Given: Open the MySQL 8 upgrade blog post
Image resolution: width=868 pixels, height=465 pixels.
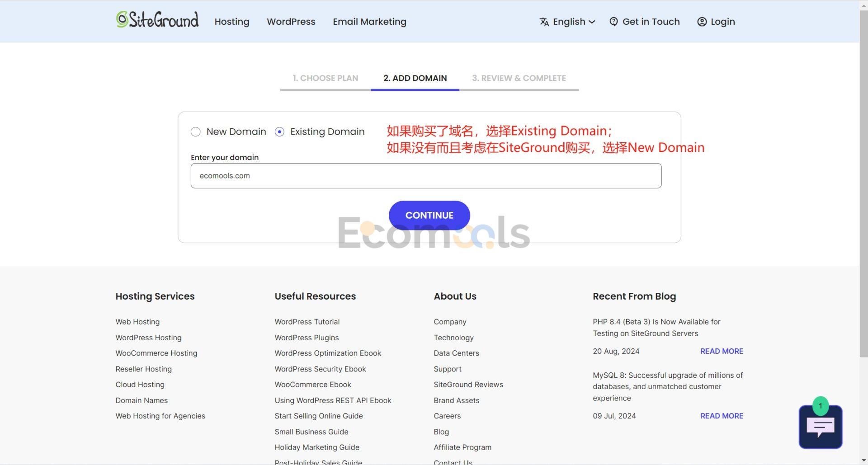Looking at the screenshot, I should pos(668,386).
